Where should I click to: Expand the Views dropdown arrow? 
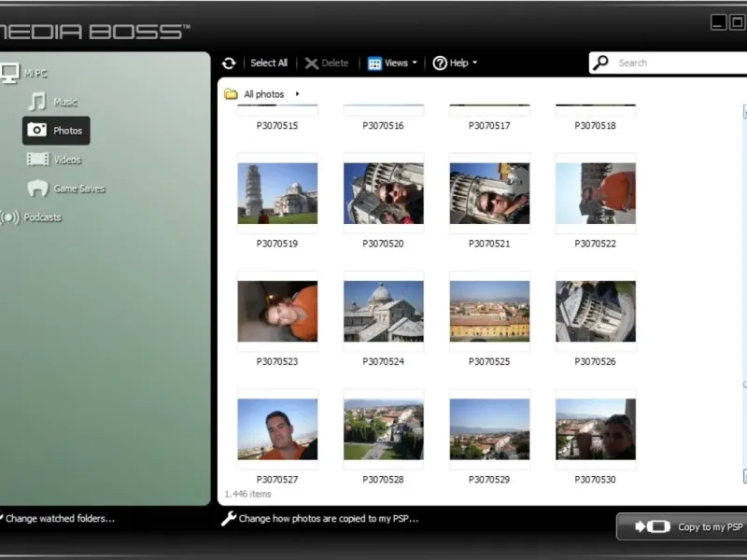(415, 63)
